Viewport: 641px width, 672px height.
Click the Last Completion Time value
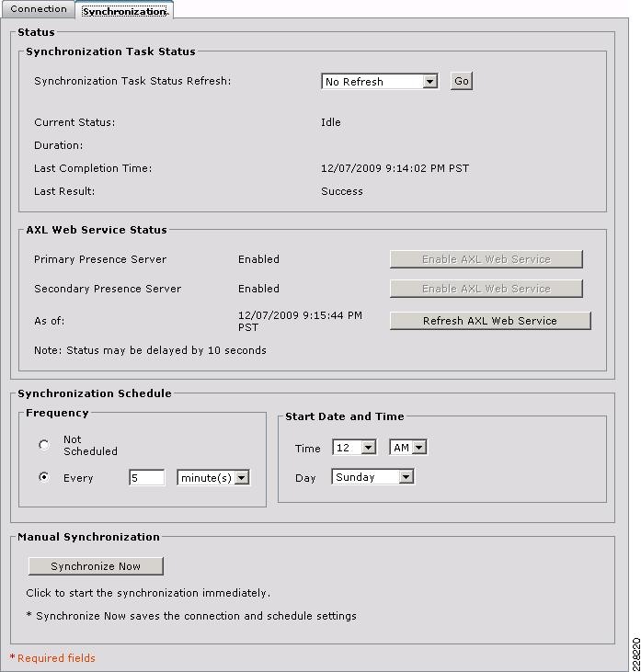click(x=395, y=168)
